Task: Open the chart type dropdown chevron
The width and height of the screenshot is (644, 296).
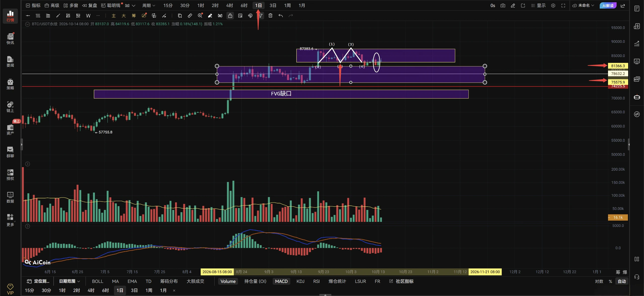Action: (134, 6)
